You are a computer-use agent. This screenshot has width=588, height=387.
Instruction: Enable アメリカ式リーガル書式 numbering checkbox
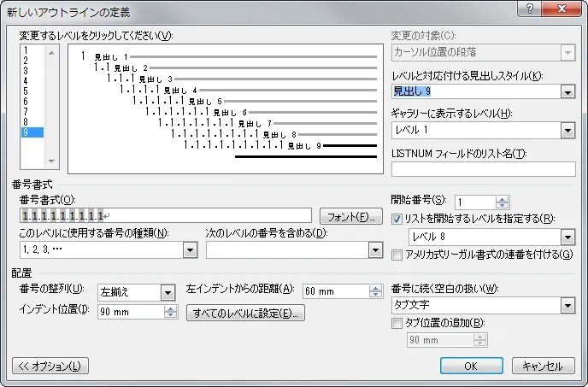coord(397,255)
